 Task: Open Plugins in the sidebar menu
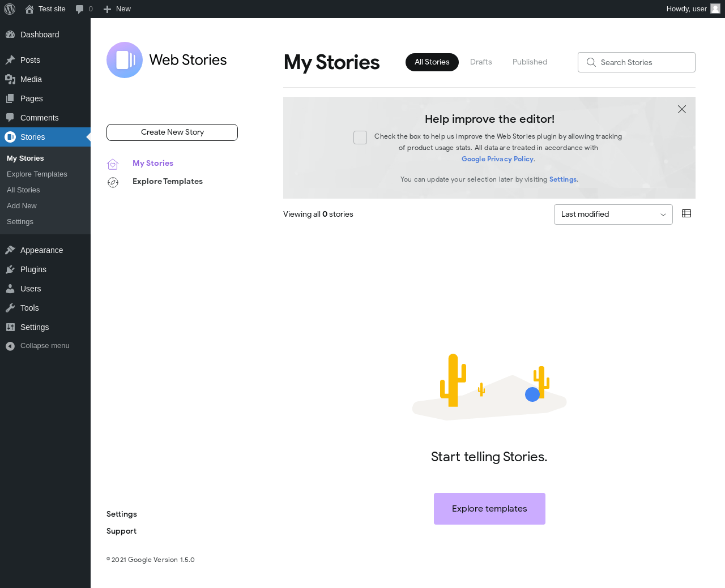[x=33, y=269]
